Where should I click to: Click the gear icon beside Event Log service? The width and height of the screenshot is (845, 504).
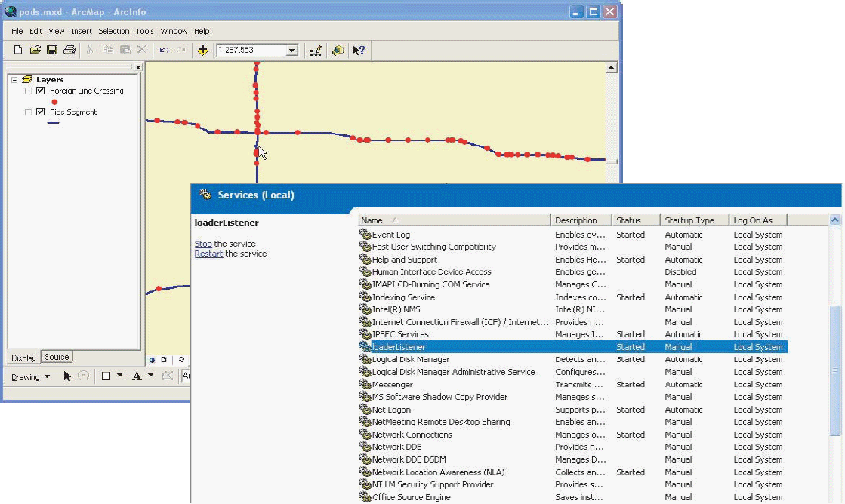pyautogui.click(x=365, y=234)
